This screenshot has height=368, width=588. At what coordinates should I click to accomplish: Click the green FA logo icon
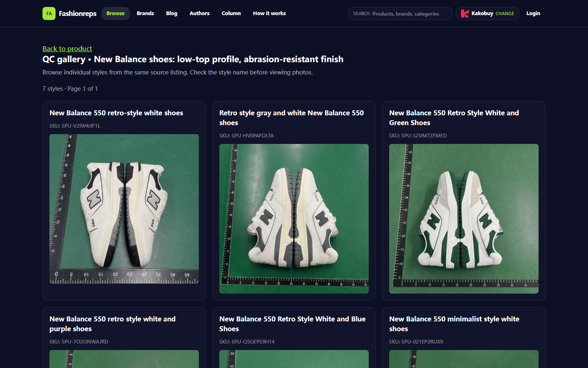point(49,13)
